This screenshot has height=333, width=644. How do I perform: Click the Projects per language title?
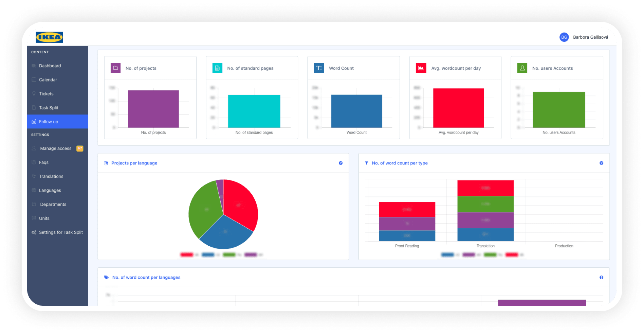point(134,163)
